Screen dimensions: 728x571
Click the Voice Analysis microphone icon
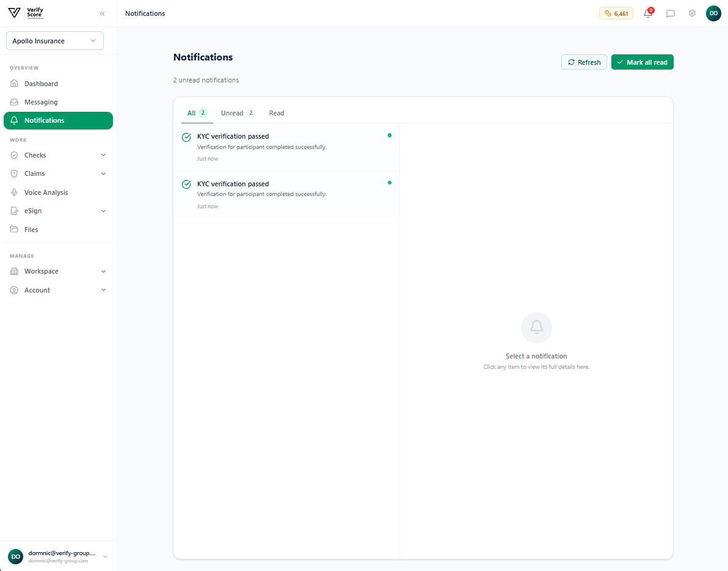[x=15, y=192]
